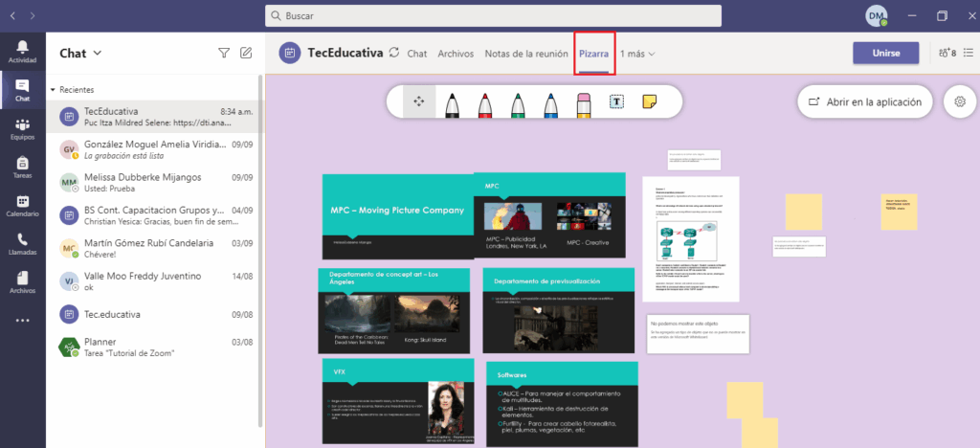Filter the chat list
This screenshot has width=980, height=448.
pos(224,54)
